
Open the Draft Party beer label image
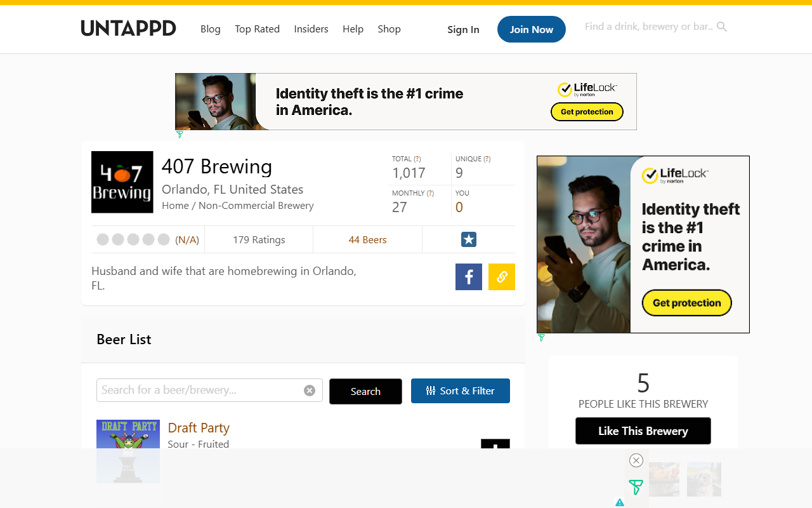point(128,451)
